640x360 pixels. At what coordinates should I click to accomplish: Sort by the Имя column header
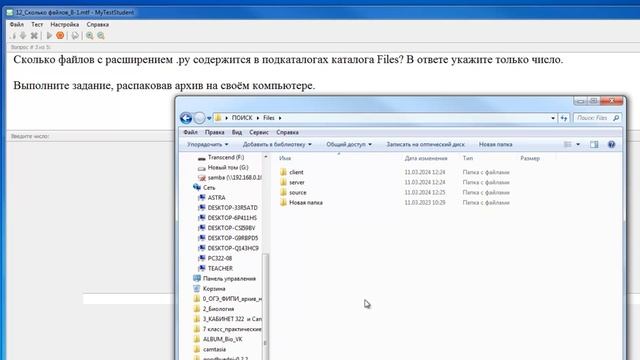[x=285, y=158]
